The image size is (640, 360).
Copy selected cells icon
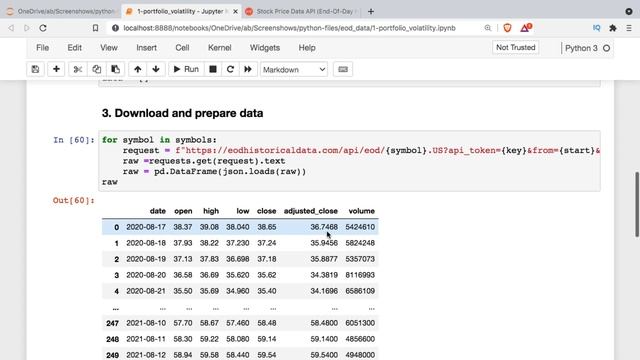pyautogui.click(x=96, y=69)
